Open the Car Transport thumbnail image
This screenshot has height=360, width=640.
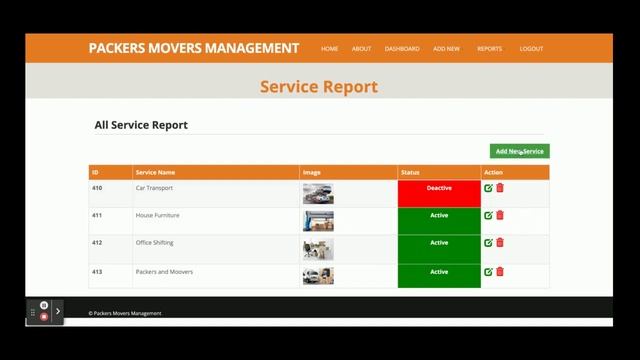click(318, 194)
